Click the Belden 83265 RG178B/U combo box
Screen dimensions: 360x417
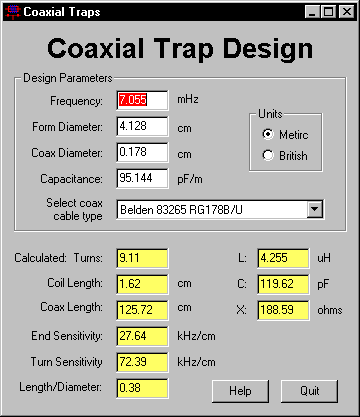click(220, 209)
